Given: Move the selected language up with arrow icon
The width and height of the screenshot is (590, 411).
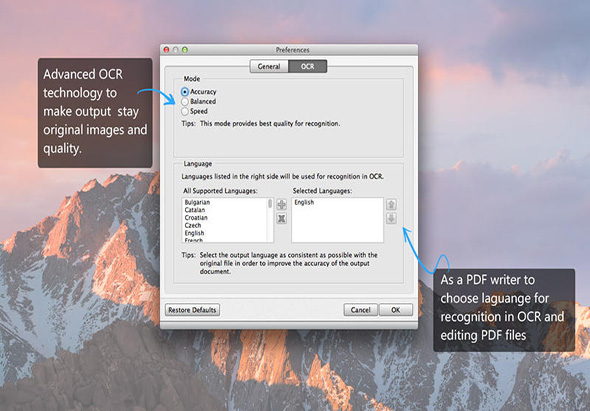Looking at the screenshot, I should coord(391,204).
